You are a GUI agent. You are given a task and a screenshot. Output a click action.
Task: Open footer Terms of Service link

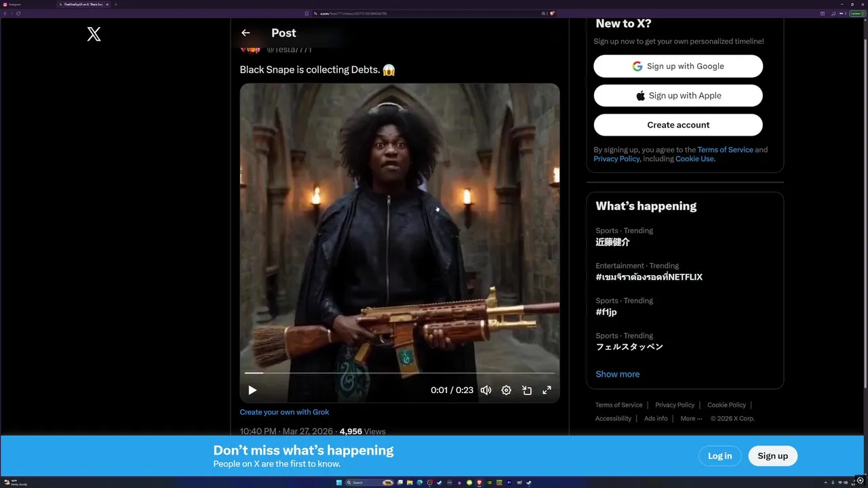tap(619, 405)
